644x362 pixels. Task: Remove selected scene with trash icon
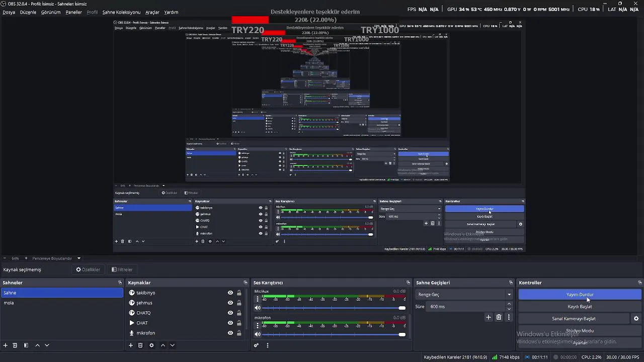click(15, 345)
